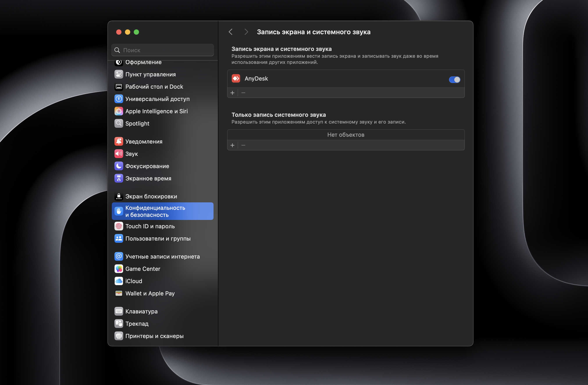Add app to system audio list

click(x=232, y=145)
